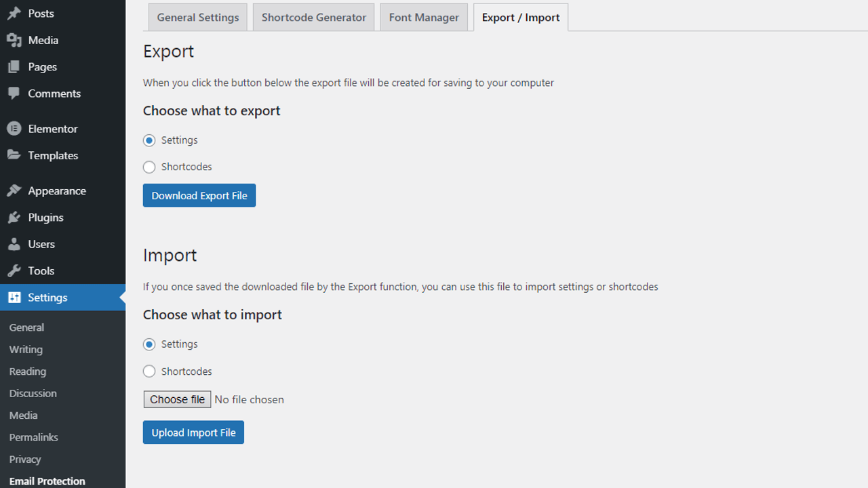The image size is (868, 488).
Task: Open Pages from the sidebar icon
Action: (13, 66)
